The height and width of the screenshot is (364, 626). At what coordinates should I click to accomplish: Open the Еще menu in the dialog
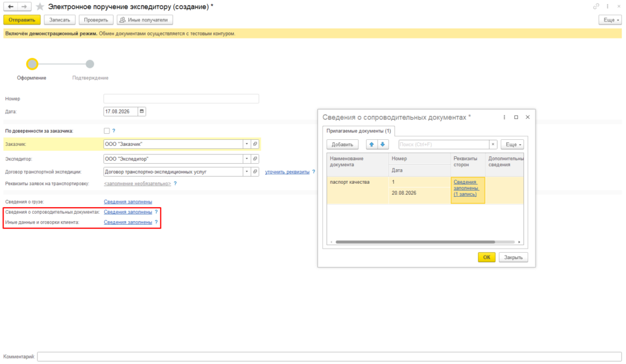coord(512,144)
